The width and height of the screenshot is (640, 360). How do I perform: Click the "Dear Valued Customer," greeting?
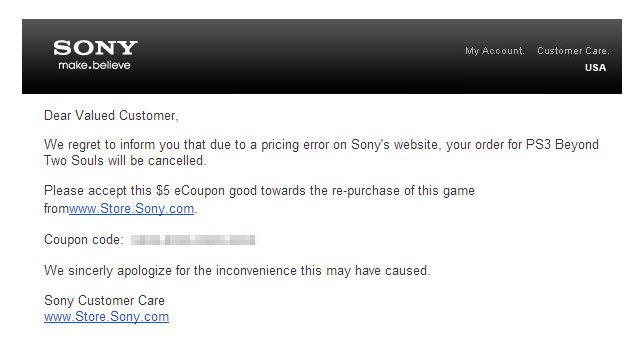111,116
